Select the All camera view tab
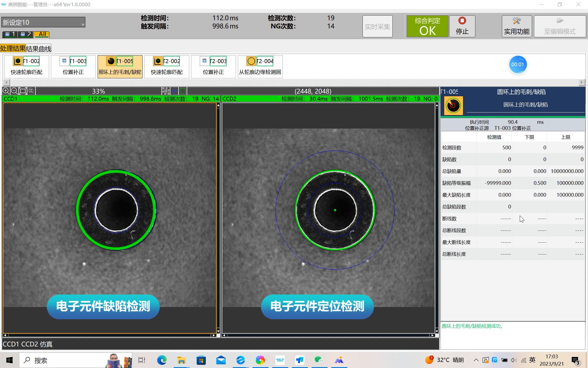The height and width of the screenshot is (368, 588). (42, 34)
